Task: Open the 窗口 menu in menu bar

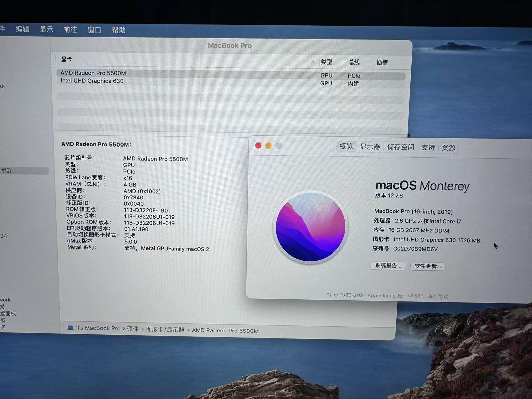Action: pos(94,30)
